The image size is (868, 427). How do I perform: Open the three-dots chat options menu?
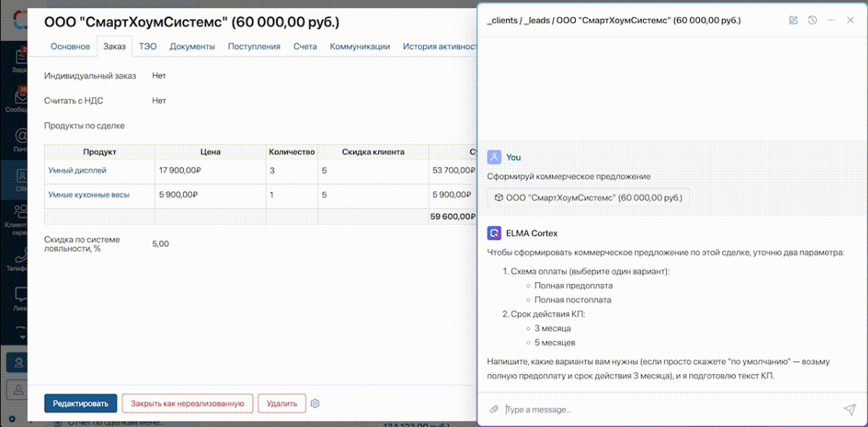pyautogui.click(x=831, y=20)
